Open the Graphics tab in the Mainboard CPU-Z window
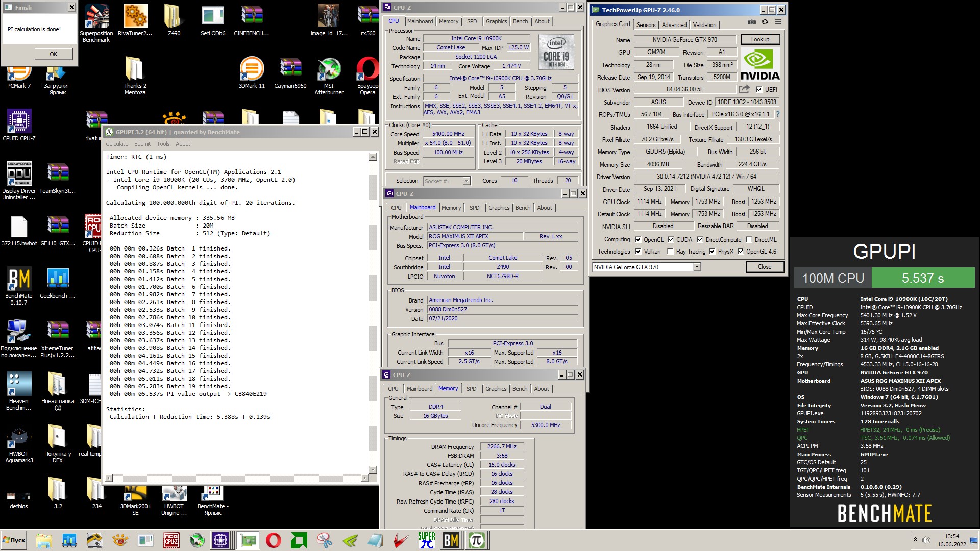 pos(499,208)
